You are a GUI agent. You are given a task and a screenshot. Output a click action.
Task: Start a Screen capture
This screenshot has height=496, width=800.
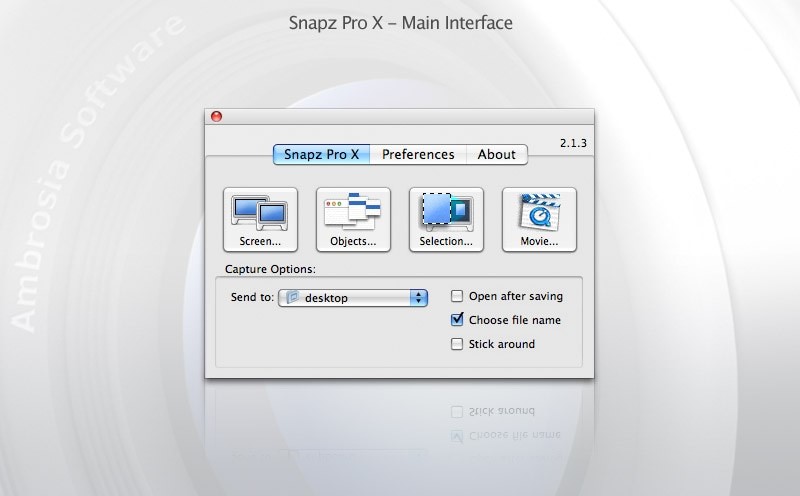(x=260, y=219)
